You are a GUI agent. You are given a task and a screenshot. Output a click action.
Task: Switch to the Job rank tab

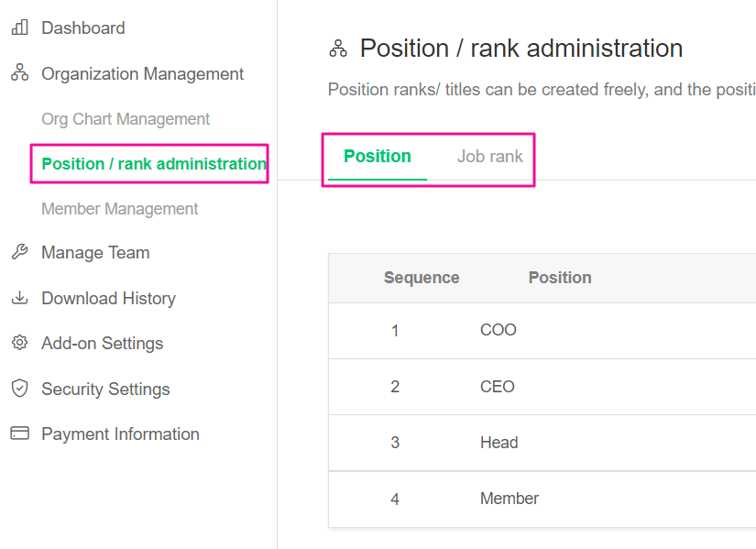[489, 157]
